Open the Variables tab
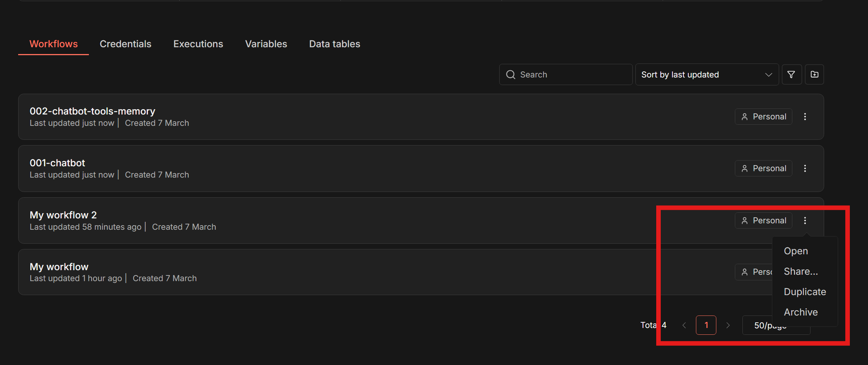The width and height of the screenshot is (868, 365). coord(266,44)
